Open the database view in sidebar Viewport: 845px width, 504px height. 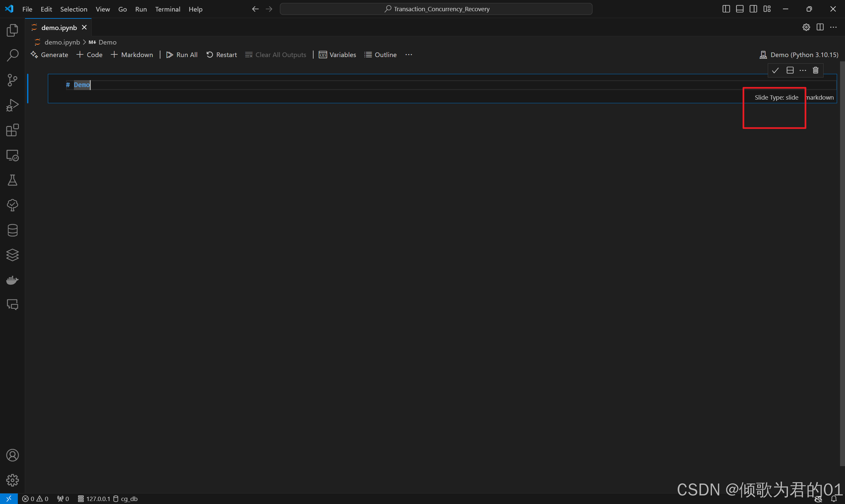12,230
